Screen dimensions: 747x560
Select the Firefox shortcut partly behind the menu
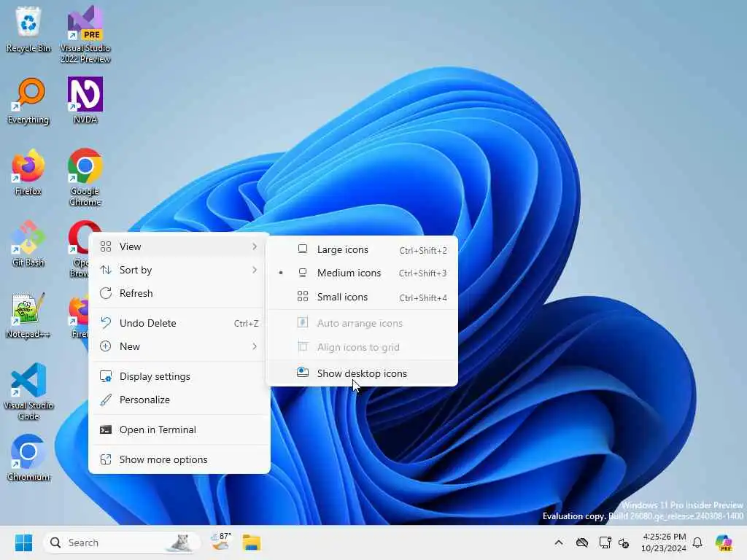click(79, 316)
